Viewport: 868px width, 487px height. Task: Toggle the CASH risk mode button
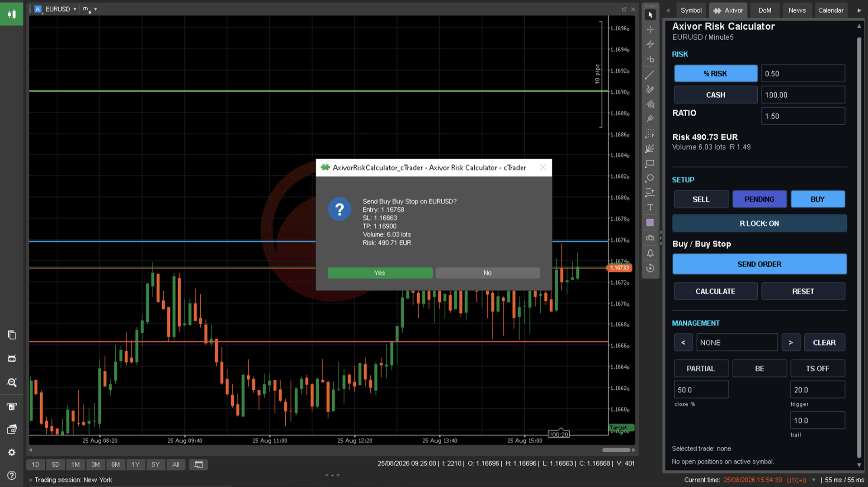click(716, 95)
